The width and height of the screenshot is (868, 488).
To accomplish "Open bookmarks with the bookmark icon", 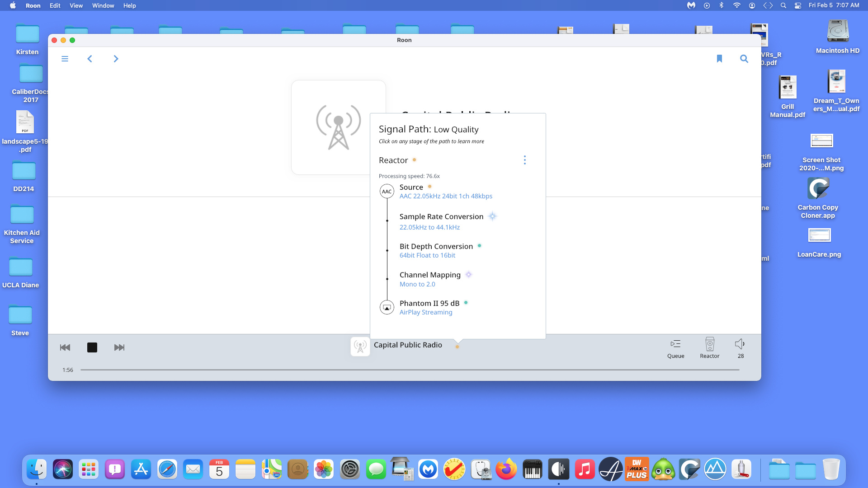I will tap(719, 59).
